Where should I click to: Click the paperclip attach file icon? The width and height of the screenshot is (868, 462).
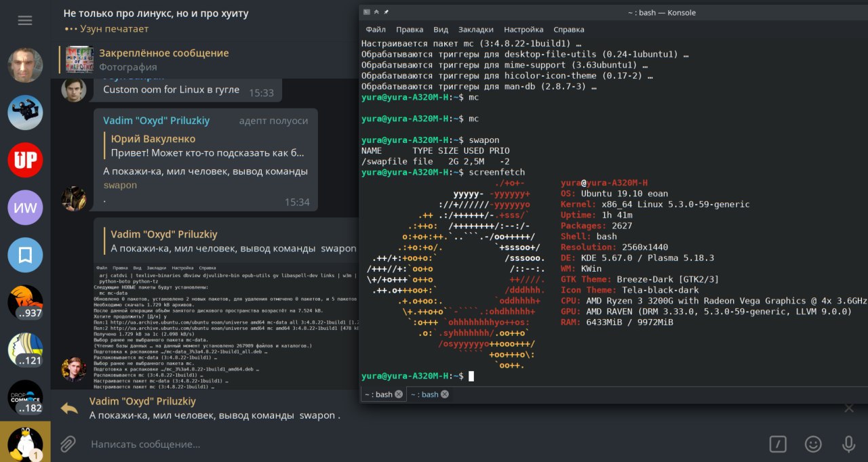68,444
